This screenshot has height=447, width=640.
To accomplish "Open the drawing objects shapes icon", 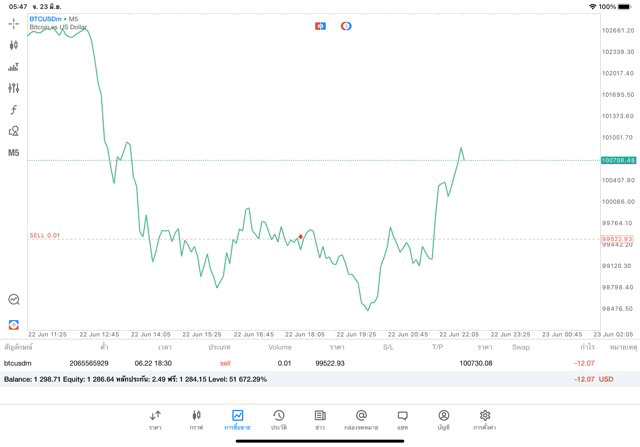I will tap(14, 131).
